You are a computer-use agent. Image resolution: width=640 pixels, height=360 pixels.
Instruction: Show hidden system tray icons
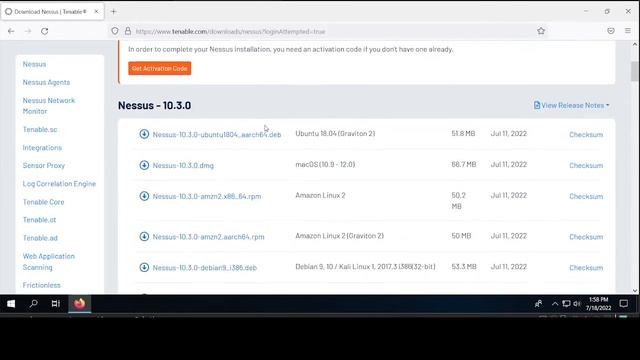[555, 304]
